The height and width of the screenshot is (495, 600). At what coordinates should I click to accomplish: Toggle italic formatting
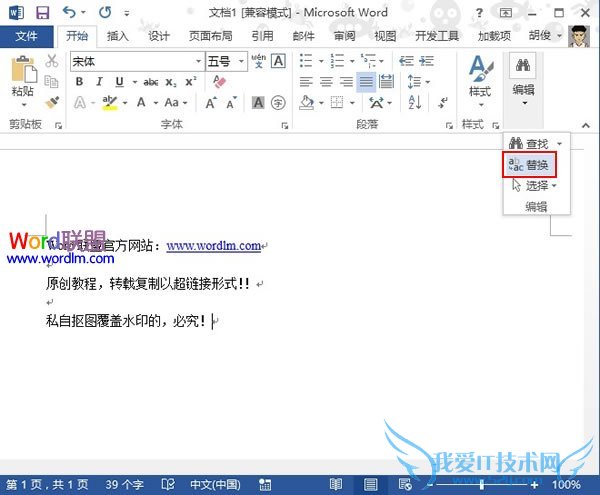pos(99,81)
